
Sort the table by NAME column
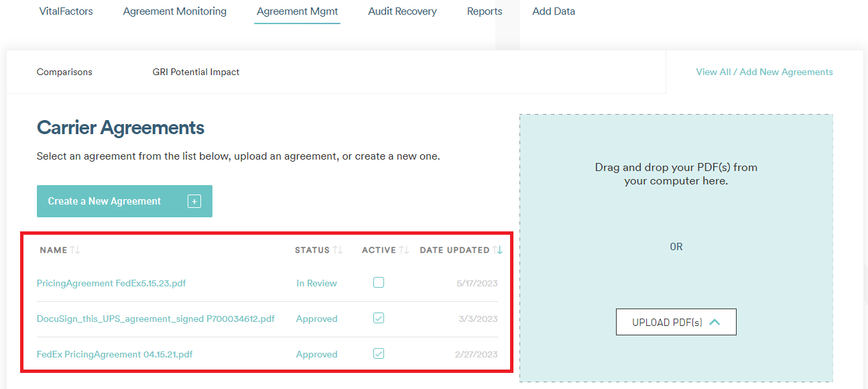click(x=74, y=249)
